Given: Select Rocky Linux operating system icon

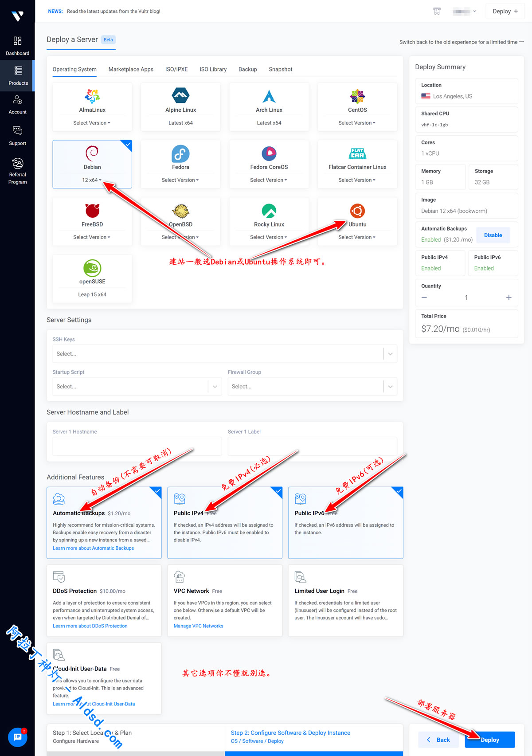Looking at the screenshot, I should click(269, 211).
